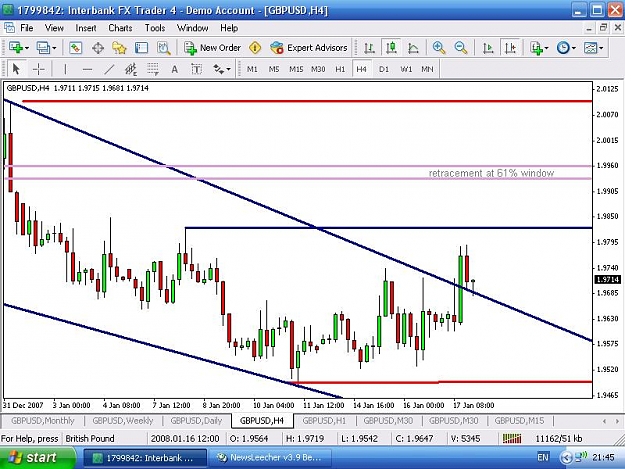Select the Crosshair tool
The image size is (625, 469).
(x=39, y=69)
